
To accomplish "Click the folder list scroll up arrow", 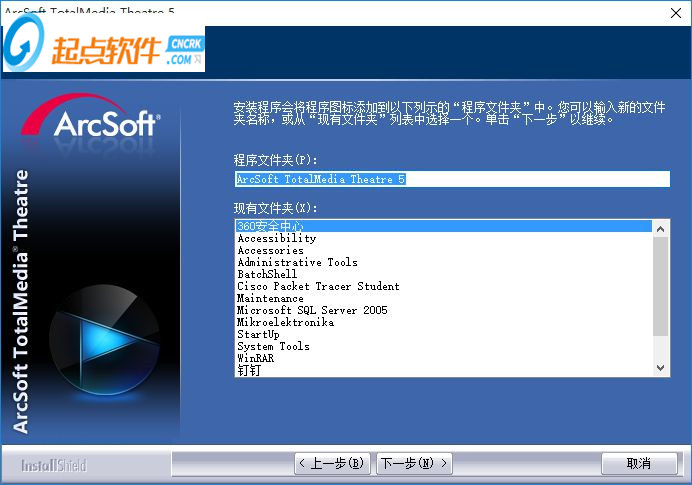I will pyautogui.click(x=660, y=229).
